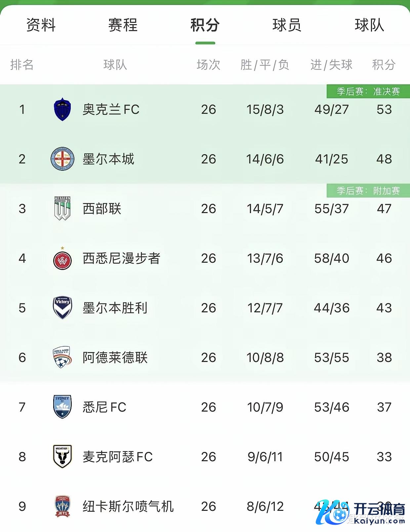The width and height of the screenshot is (410, 532).
Task: Click the 季后赛: 准决赛 green label
Action: pyautogui.click(x=368, y=91)
